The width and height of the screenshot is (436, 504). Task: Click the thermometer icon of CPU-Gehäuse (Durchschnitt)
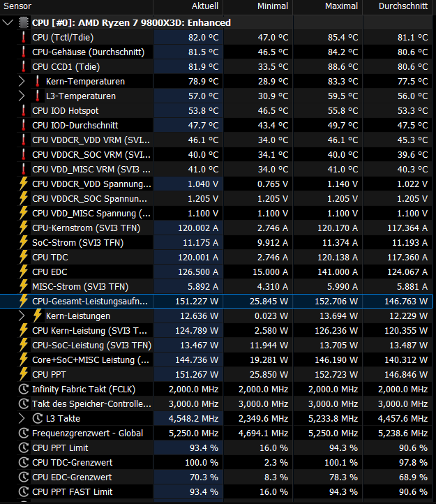tap(24, 52)
